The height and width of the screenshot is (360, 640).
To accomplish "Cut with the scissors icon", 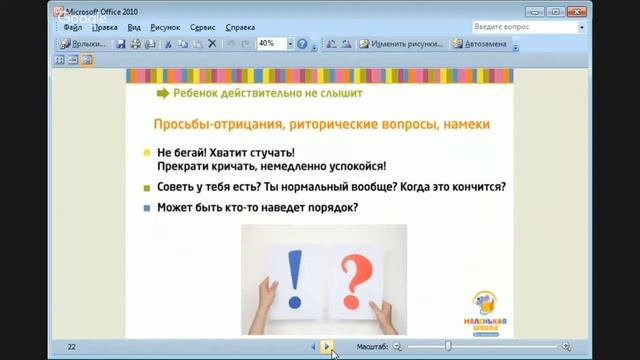I will 168,44.
